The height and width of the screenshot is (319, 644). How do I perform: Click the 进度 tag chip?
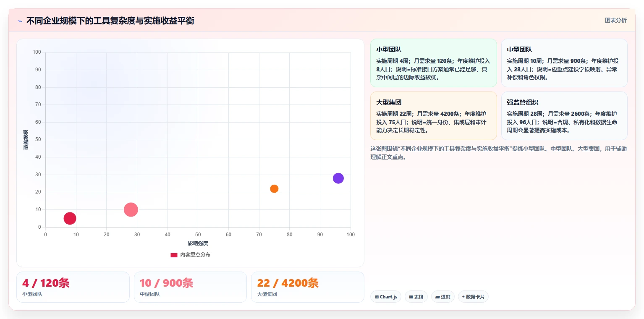[x=443, y=297]
